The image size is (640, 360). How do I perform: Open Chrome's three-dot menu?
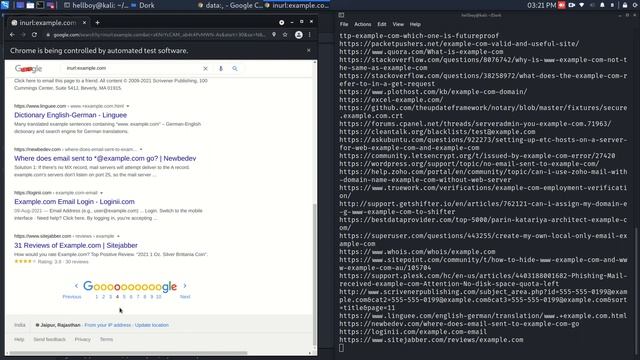(x=310, y=35)
